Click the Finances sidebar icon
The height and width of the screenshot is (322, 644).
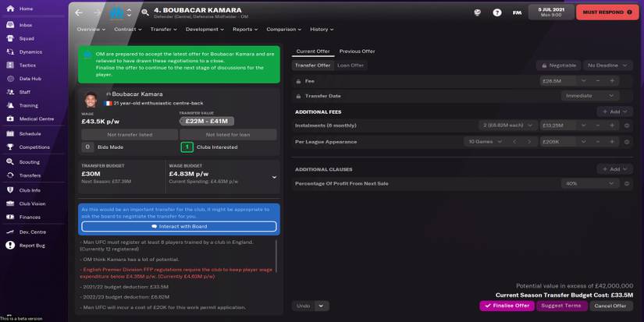click(x=10, y=218)
